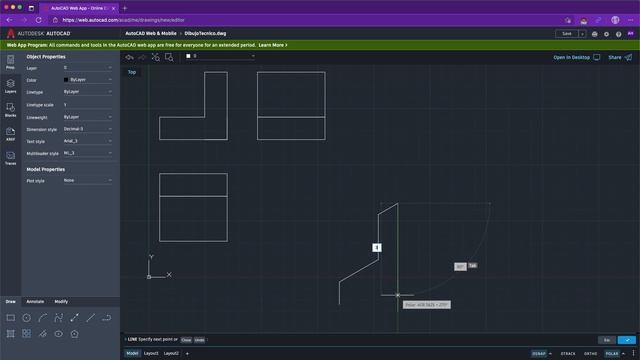Select the Revision Cloud tool
Screen dimensions: 640x360
click(x=107, y=318)
